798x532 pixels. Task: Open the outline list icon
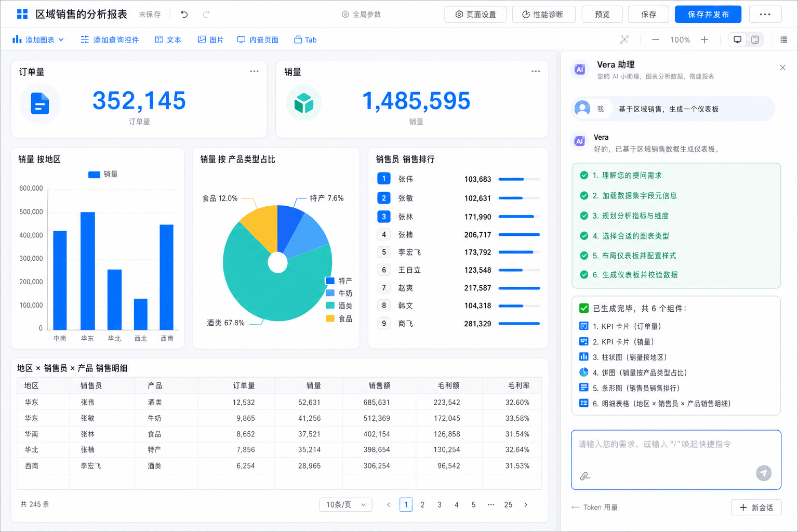pos(783,39)
